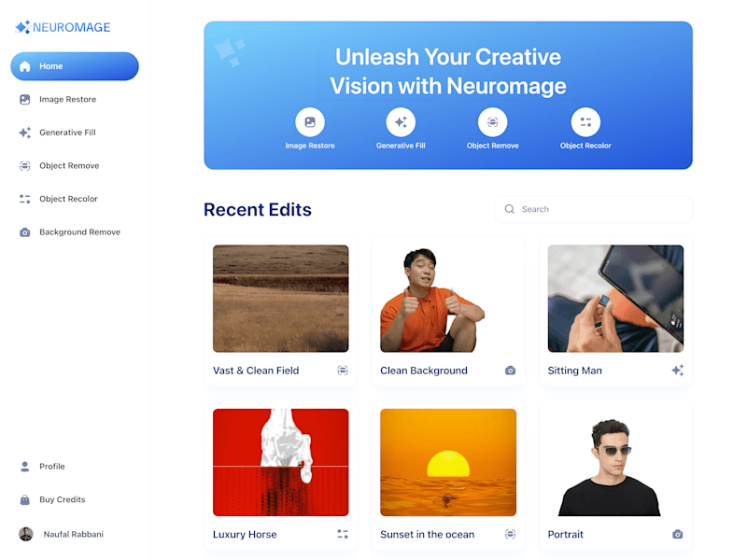
Task: Open the Buy Credits link
Action: pos(63,499)
